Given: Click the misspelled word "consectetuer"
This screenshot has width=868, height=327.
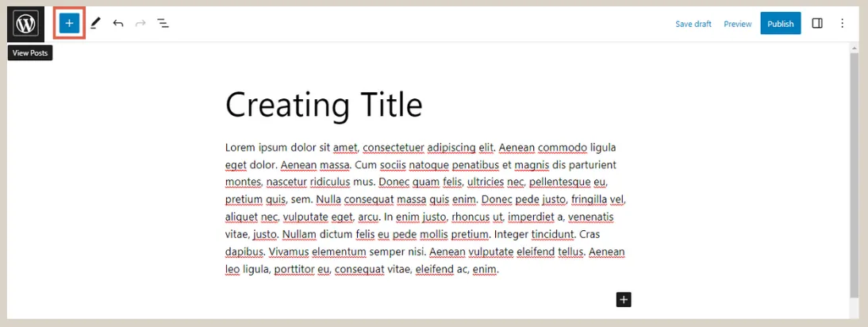Looking at the screenshot, I should coord(392,148).
